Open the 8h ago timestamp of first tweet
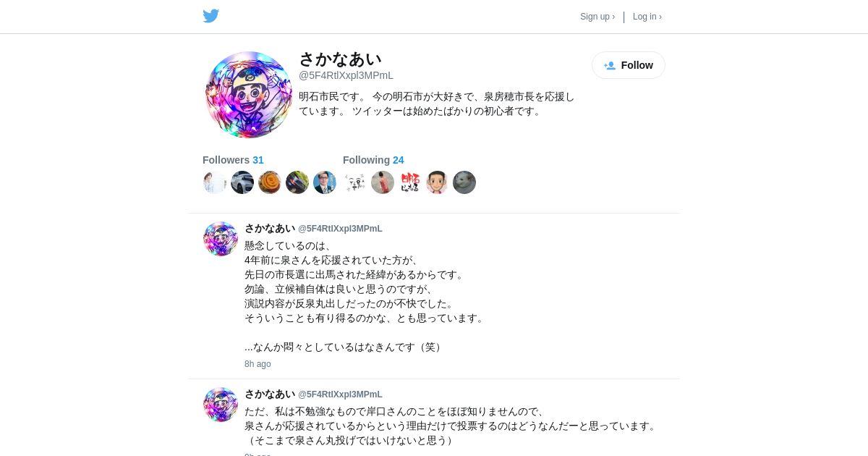 pos(258,364)
